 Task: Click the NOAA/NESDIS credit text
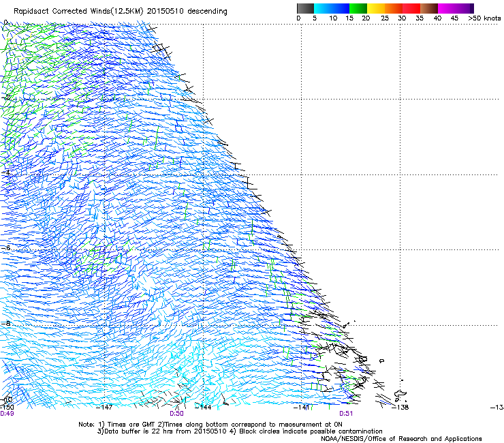click(x=401, y=439)
